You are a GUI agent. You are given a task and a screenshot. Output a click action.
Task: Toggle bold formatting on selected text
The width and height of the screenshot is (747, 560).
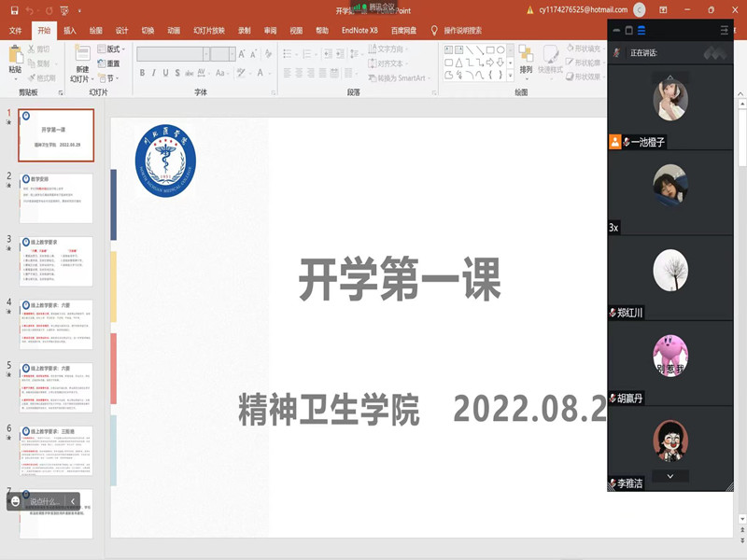click(142, 72)
